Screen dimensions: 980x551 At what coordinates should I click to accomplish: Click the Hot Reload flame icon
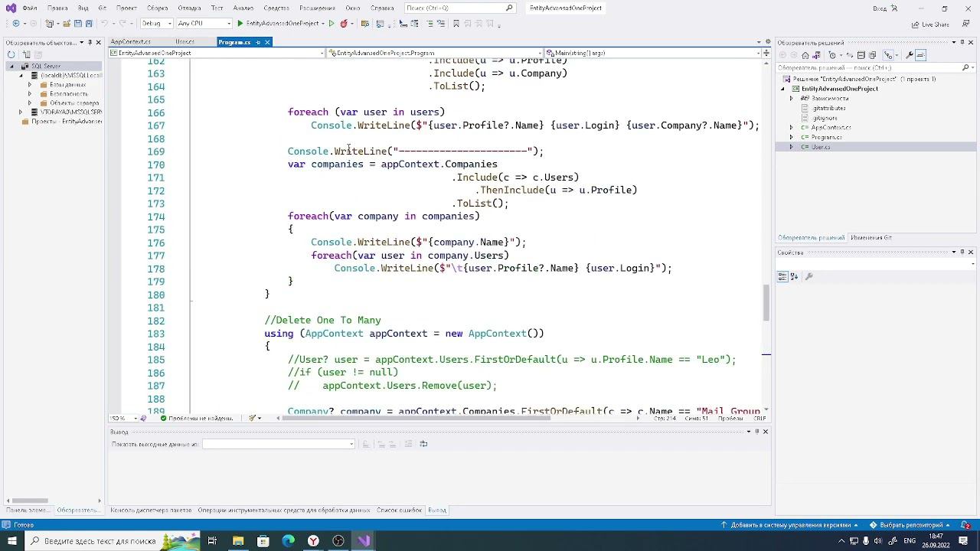(x=343, y=24)
